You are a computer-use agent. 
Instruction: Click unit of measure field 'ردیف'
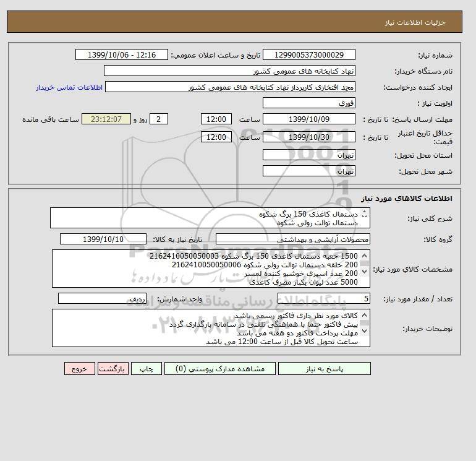[102, 299]
